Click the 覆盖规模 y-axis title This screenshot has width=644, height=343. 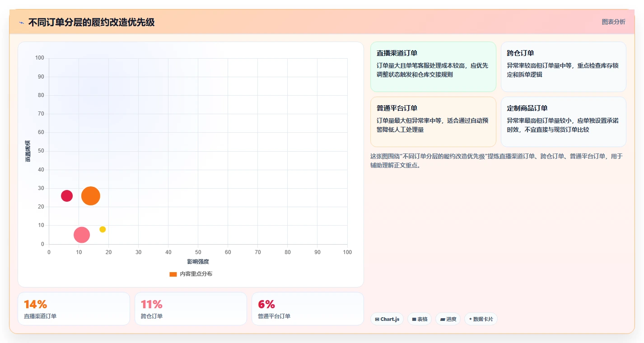pyautogui.click(x=28, y=151)
